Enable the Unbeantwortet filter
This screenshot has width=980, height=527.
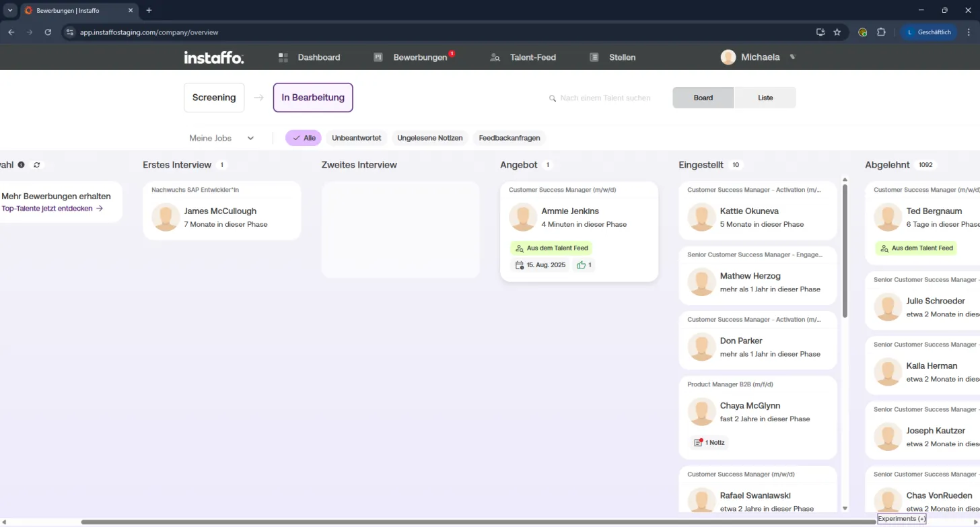(357, 138)
